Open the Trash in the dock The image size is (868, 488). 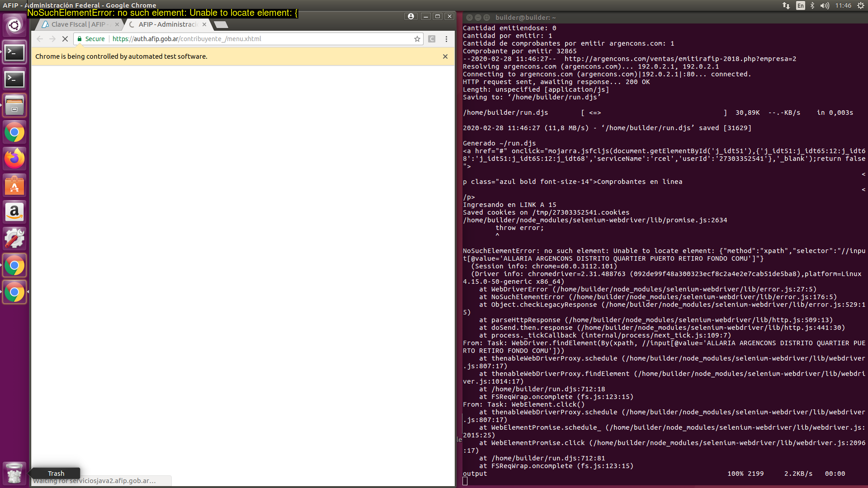click(x=14, y=473)
